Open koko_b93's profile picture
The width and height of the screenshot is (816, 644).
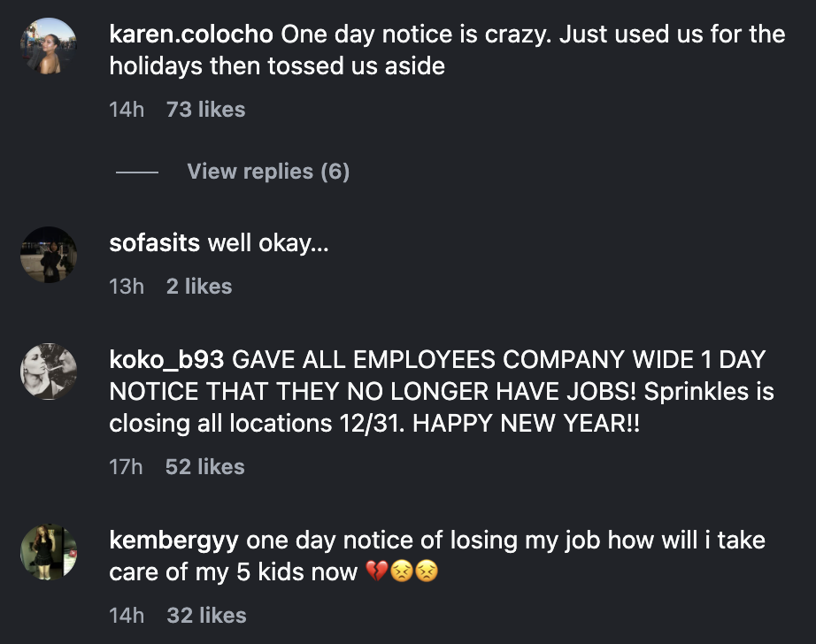coord(49,372)
